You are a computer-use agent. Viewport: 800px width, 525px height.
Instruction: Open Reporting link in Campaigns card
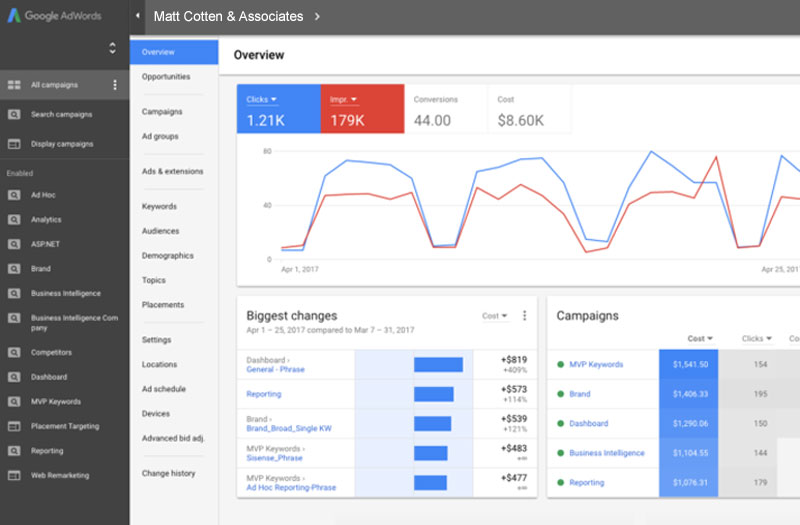coord(587,483)
